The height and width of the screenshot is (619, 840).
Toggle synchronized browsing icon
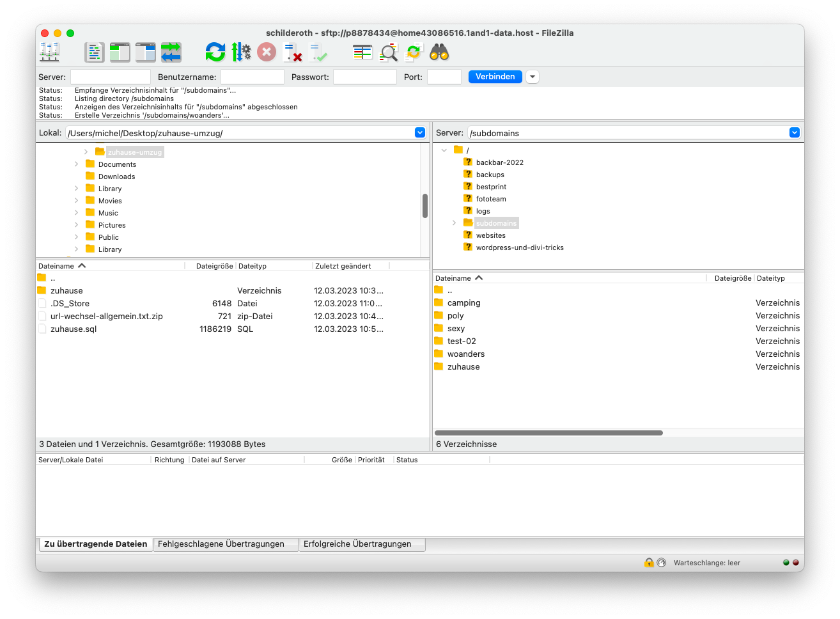tap(414, 52)
